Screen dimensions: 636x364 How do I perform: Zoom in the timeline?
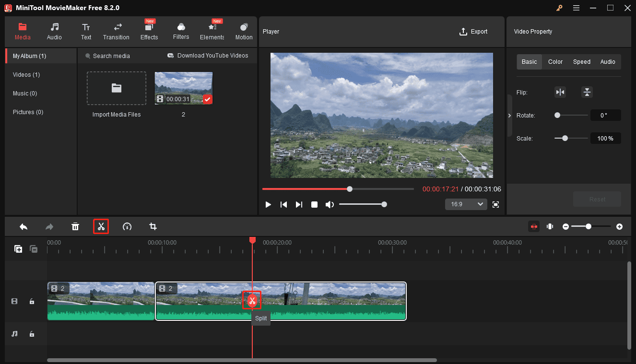point(620,226)
